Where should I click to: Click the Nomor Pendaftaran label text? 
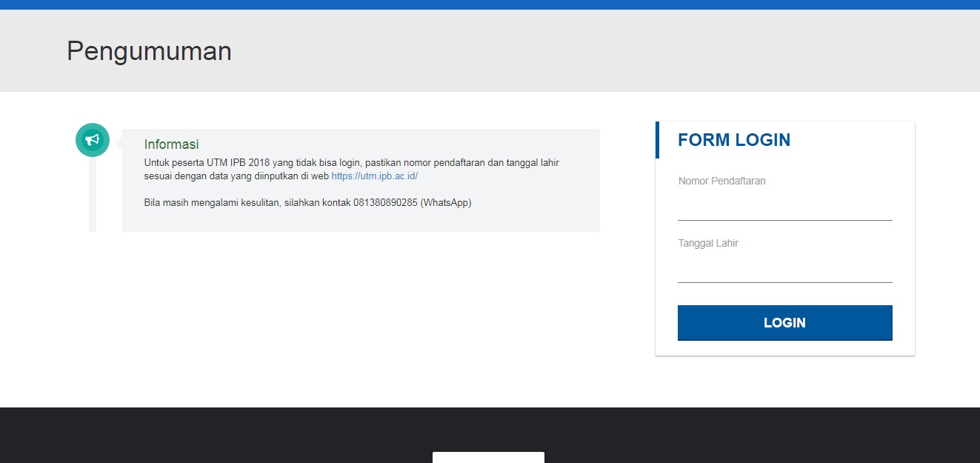click(721, 181)
